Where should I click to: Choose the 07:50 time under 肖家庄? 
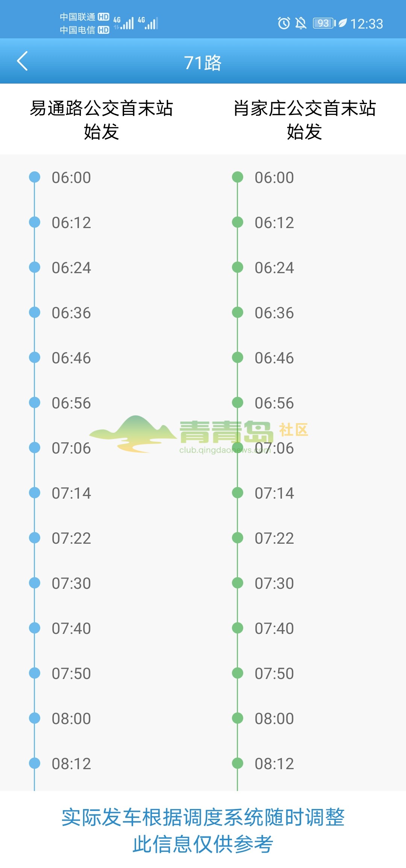[x=274, y=673]
